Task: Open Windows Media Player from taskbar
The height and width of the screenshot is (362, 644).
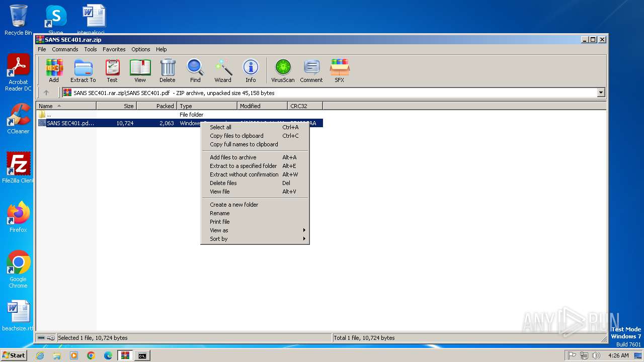Action: [74, 355]
